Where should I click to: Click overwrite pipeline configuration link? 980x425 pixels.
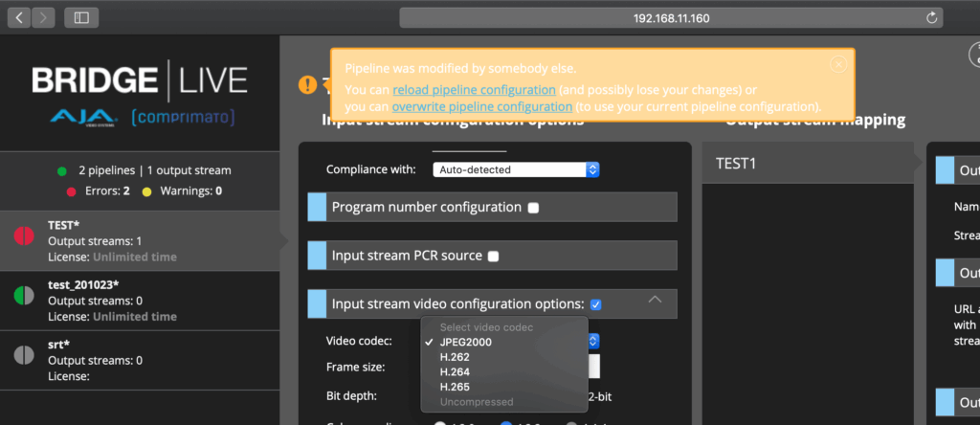pos(482,106)
